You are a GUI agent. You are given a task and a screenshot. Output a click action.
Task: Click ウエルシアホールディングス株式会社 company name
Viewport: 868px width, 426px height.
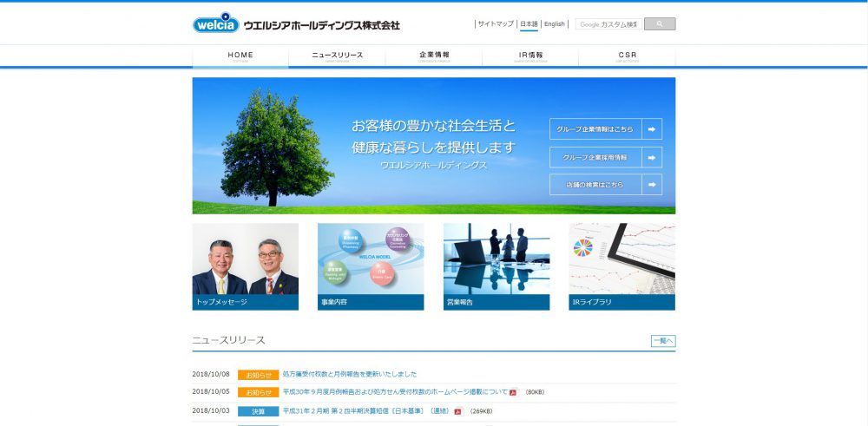coord(322,25)
